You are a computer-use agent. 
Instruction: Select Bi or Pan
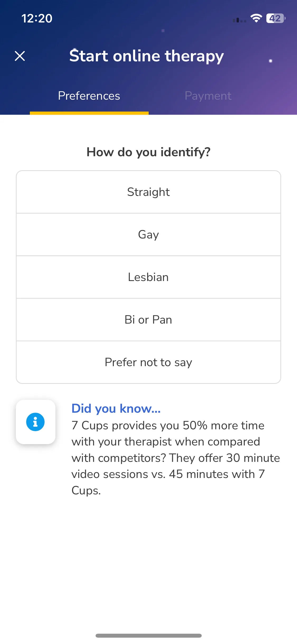[148, 320]
